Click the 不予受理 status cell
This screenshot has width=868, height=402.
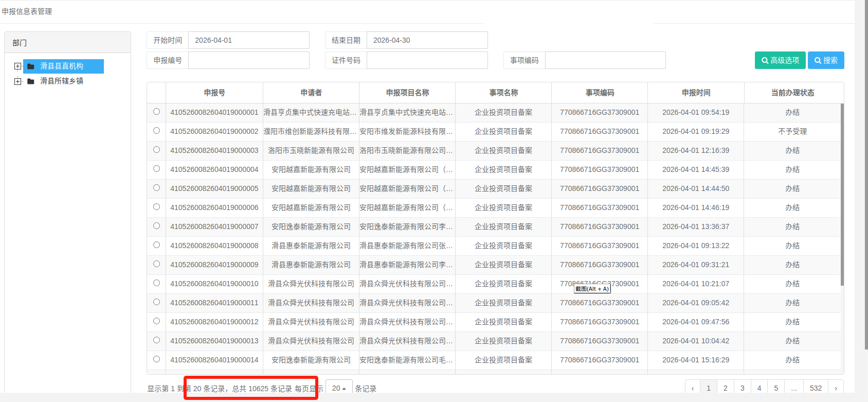pyautogui.click(x=792, y=131)
